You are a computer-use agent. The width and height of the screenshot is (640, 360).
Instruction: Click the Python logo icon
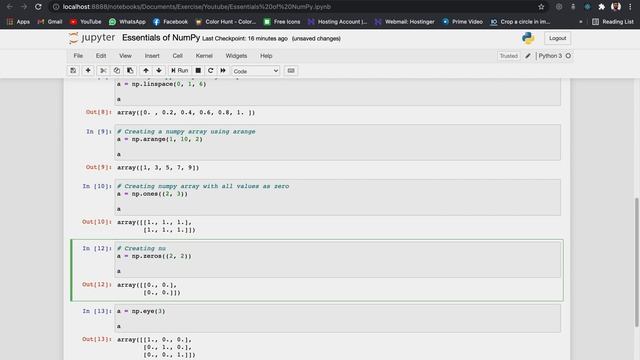[x=528, y=38]
